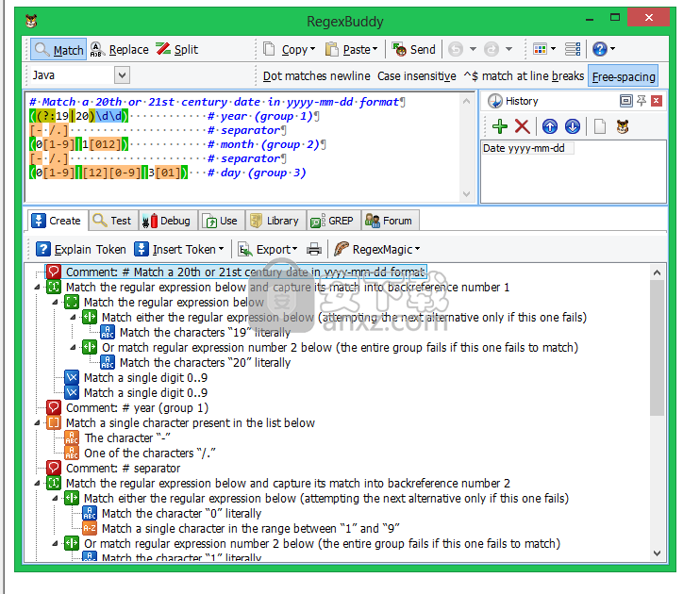Viewport: 700px width, 594px height.
Task: Click the green plus icon in History
Action: [499, 126]
